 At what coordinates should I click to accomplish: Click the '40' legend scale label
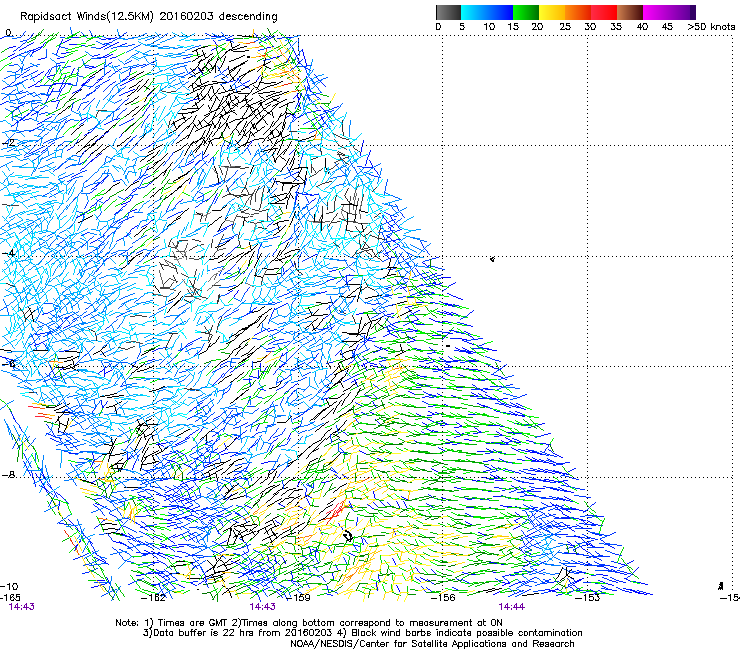(x=642, y=27)
